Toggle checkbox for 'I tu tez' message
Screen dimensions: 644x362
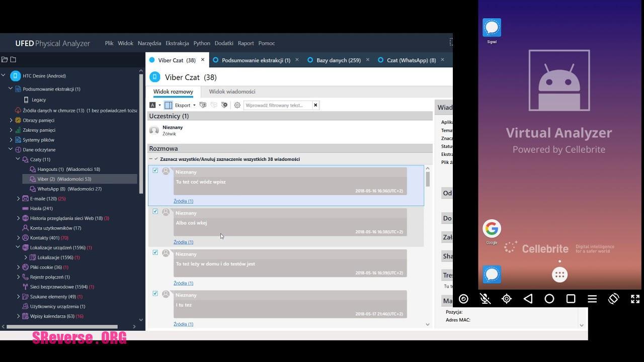tap(155, 293)
